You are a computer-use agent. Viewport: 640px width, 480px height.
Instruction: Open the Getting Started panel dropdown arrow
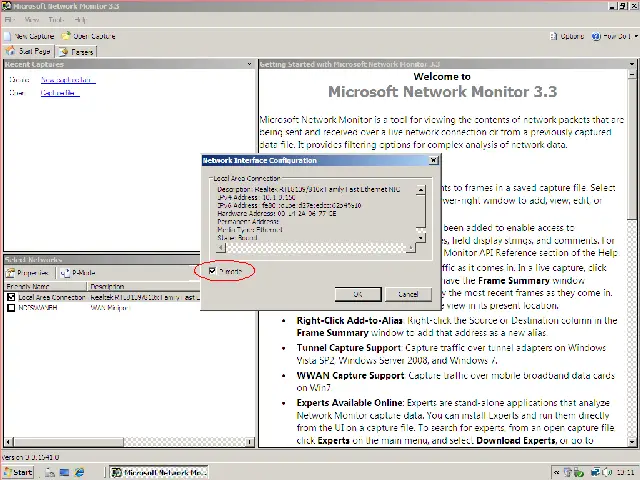coord(632,64)
